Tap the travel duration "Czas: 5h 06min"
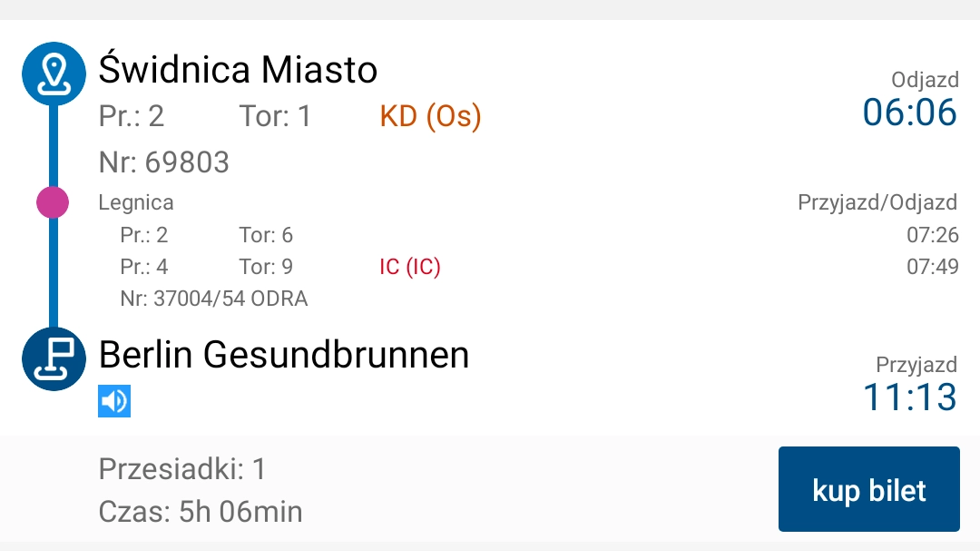The image size is (980, 559). pyautogui.click(x=201, y=512)
